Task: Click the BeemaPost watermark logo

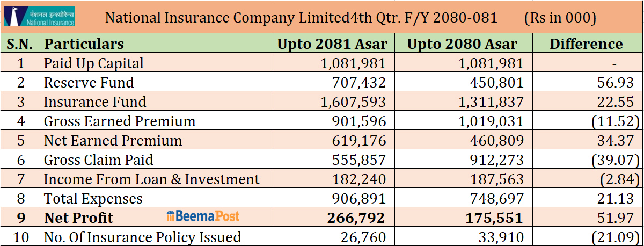Action: [x=203, y=216]
